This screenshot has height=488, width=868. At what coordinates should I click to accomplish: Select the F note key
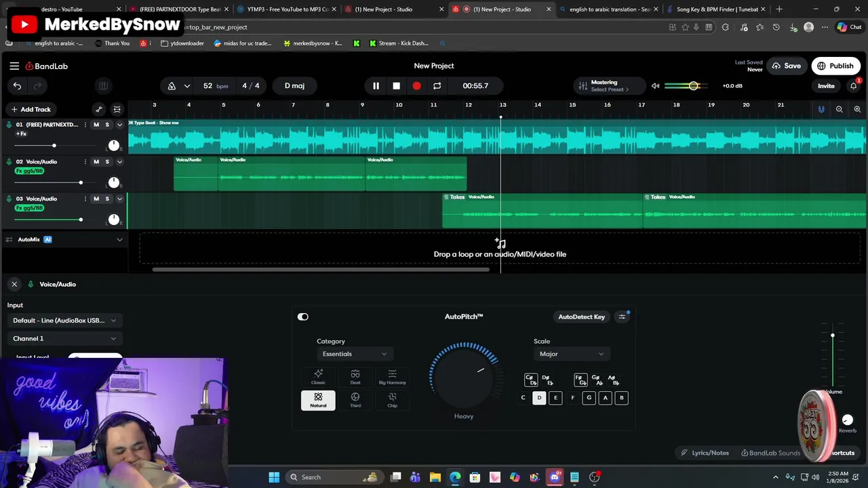pos(572,398)
